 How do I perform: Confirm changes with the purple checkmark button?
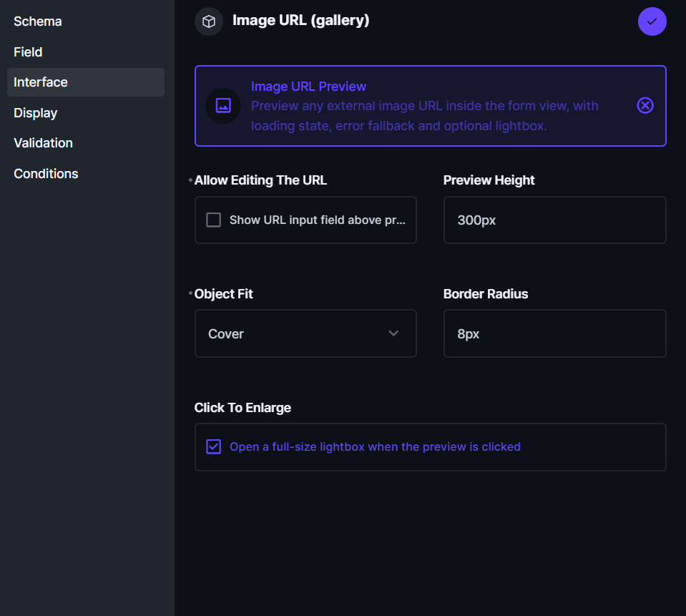[652, 21]
